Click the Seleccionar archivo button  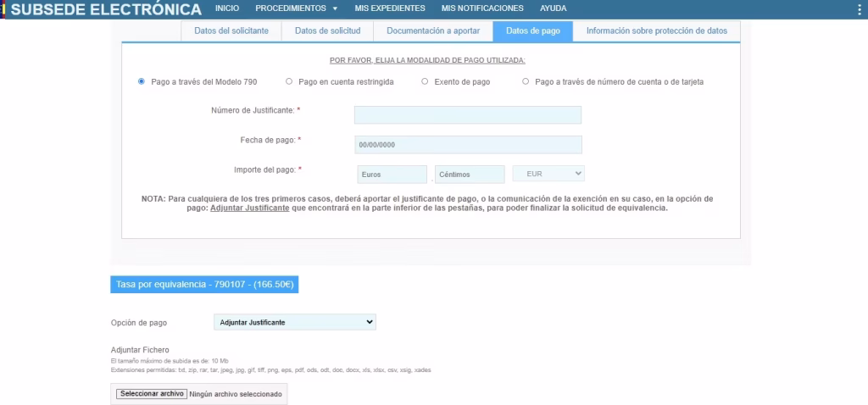(x=152, y=394)
